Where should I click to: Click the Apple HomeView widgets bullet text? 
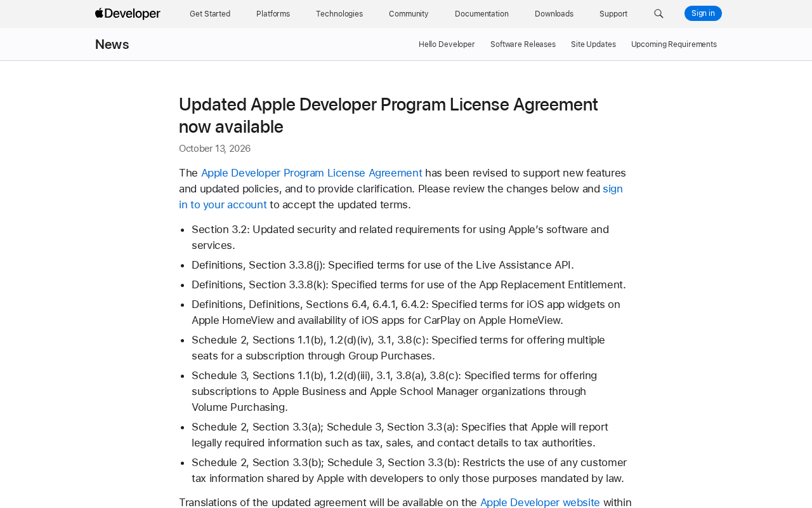(406, 312)
